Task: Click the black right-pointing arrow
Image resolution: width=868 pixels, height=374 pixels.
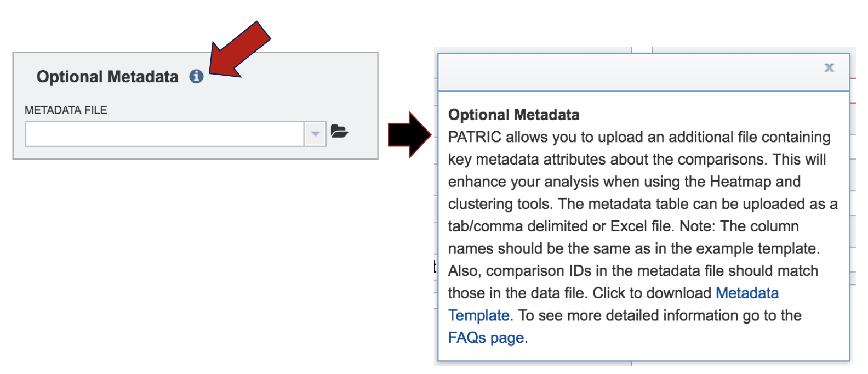Action: pyautogui.click(x=409, y=135)
